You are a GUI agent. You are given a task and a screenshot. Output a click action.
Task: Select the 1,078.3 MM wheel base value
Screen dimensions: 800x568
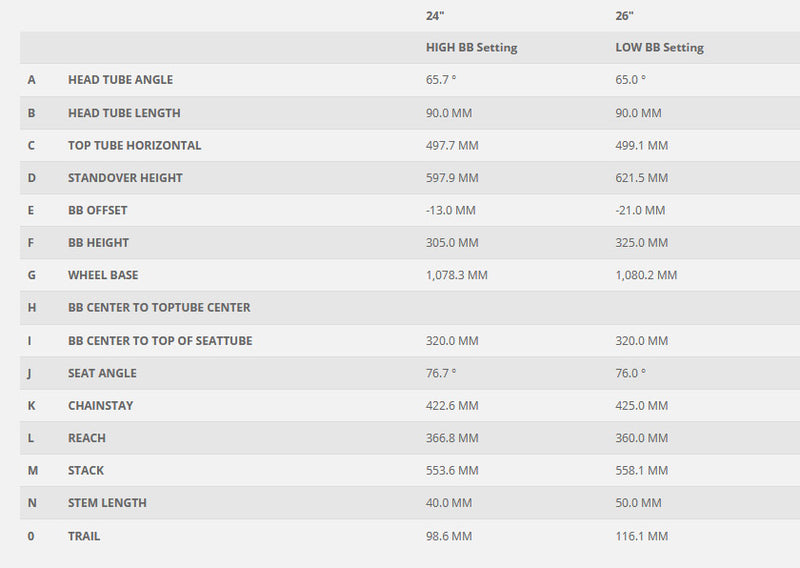point(457,275)
